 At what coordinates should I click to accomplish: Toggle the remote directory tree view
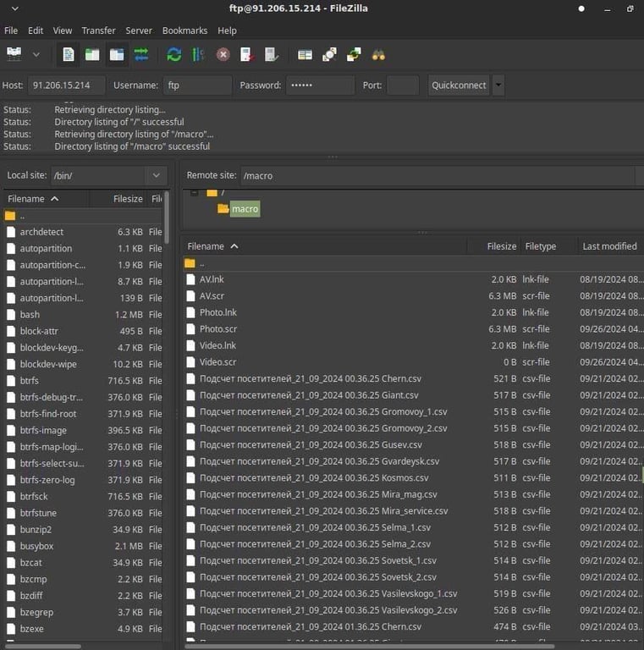point(117,54)
